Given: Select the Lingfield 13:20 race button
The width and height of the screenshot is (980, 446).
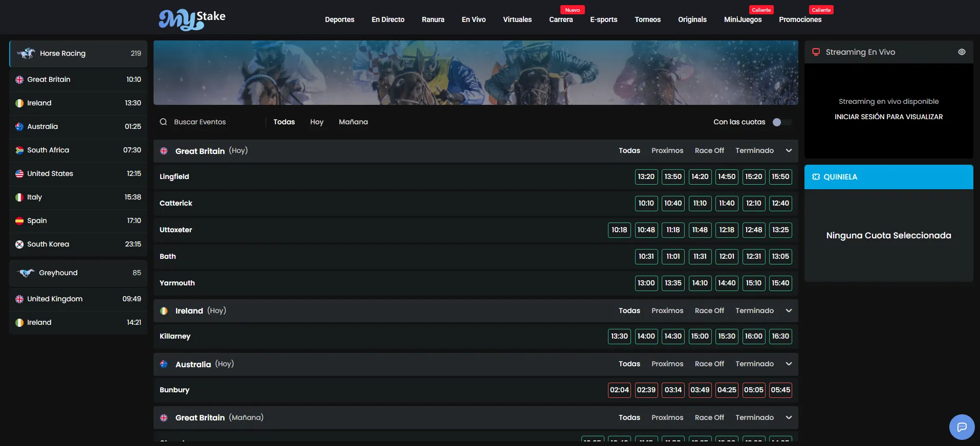Looking at the screenshot, I should (646, 176).
